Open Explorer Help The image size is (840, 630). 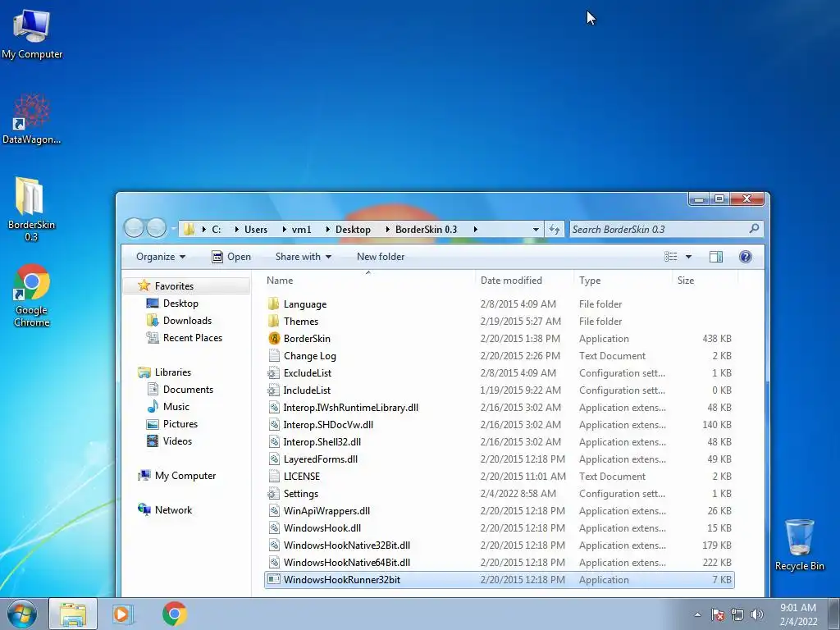pyautogui.click(x=745, y=257)
